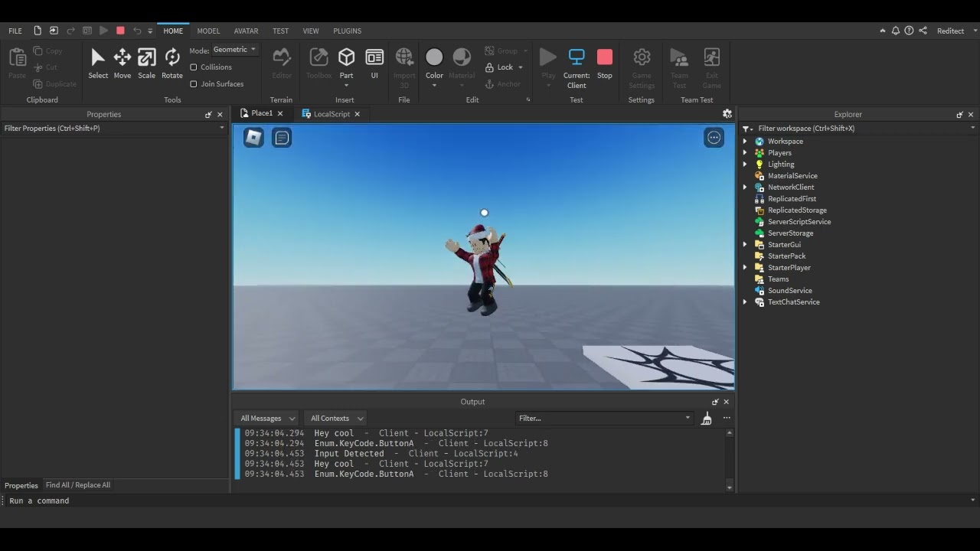
Task: Open the Roblox menu icon in viewport
Action: coord(253,138)
